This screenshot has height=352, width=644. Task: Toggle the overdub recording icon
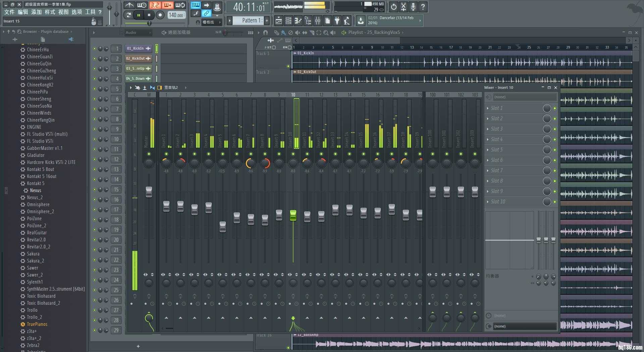[167, 5]
